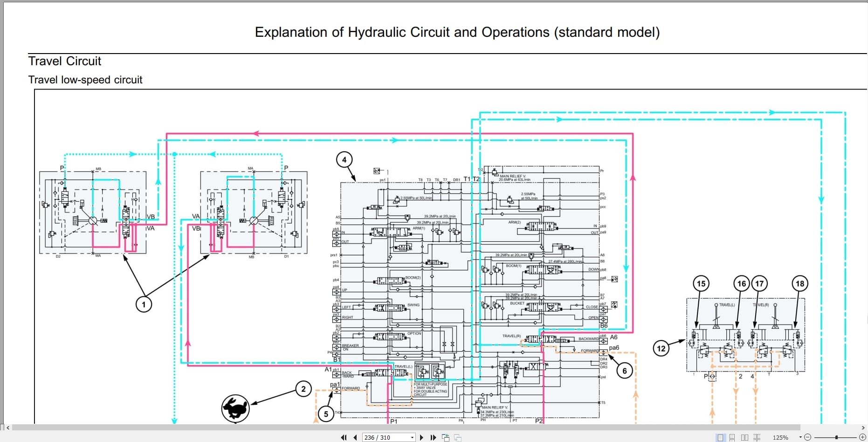Toggle the highlighted single page view mode

pyautogui.click(x=721, y=437)
